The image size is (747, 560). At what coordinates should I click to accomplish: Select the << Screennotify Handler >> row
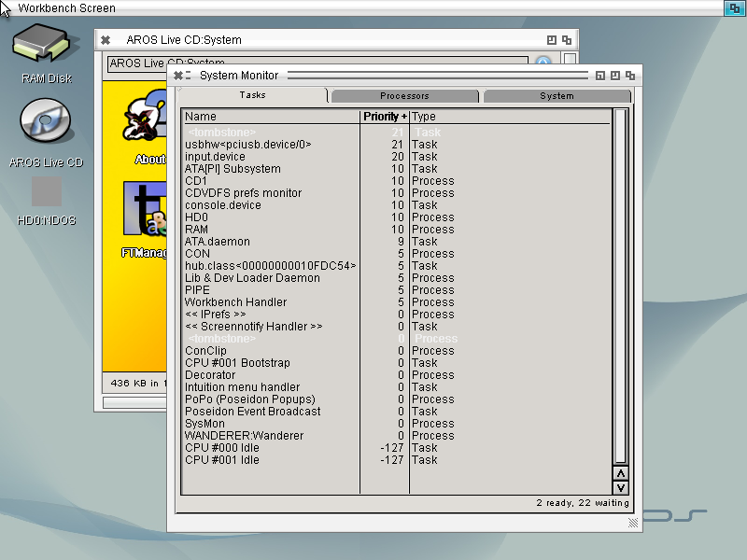(397, 327)
